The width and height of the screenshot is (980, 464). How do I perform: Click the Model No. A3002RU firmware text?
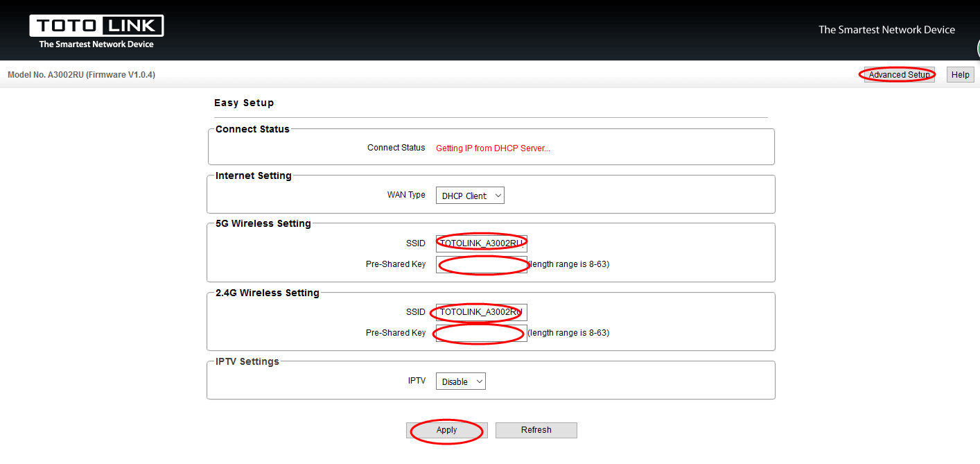pos(81,75)
